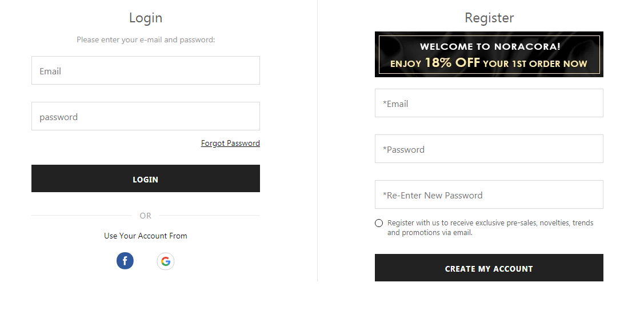Sign in with the Google icon
Viewport: 644px width, 318px height.
tap(166, 261)
